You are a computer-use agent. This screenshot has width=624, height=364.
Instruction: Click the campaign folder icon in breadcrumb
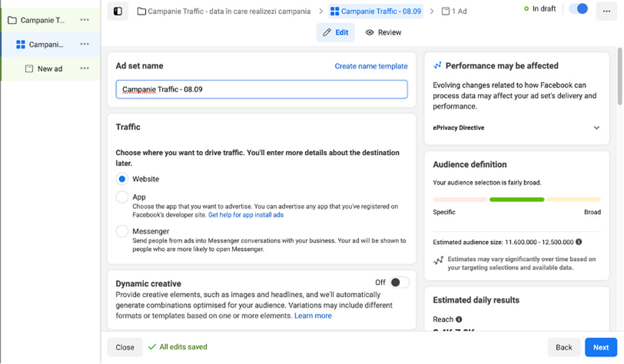141,11
